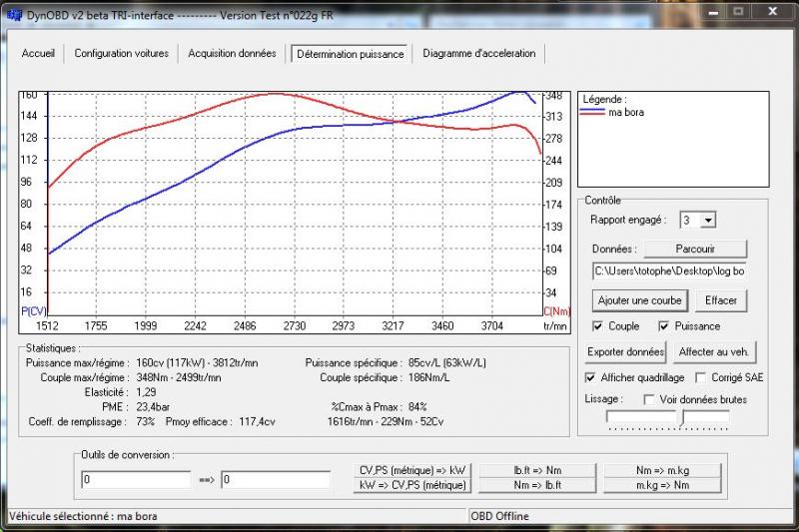Click lb.ft => Nm conversion button
The width and height of the screenshot is (799, 532).
537,470
